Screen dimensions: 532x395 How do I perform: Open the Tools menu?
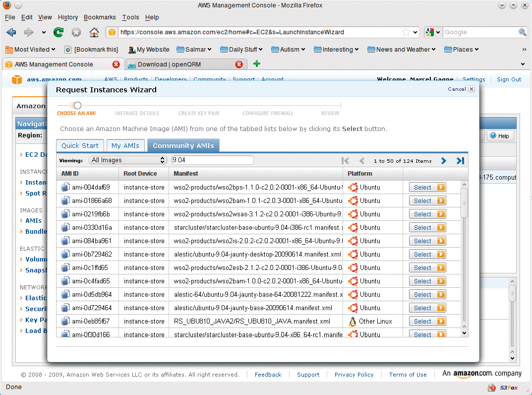coord(130,17)
